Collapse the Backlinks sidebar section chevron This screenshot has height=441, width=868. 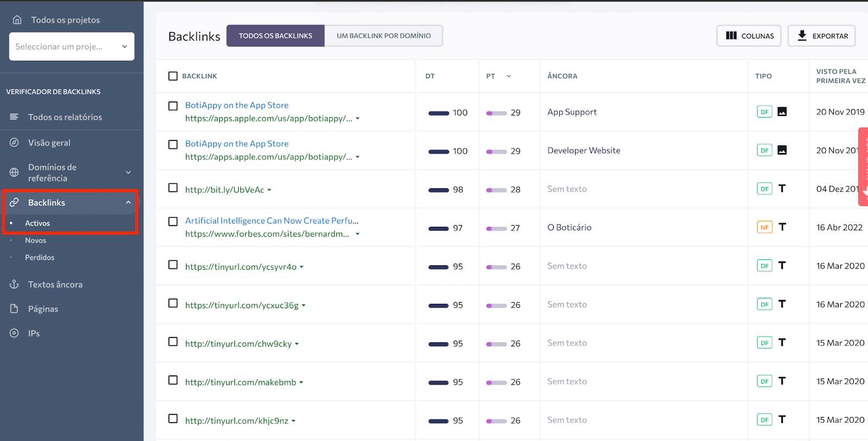[x=129, y=202]
